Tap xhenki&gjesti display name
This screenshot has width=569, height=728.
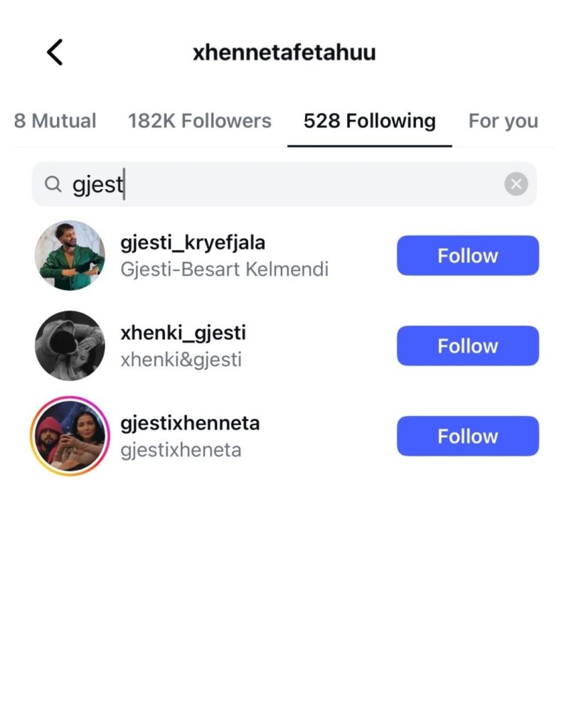(181, 360)
